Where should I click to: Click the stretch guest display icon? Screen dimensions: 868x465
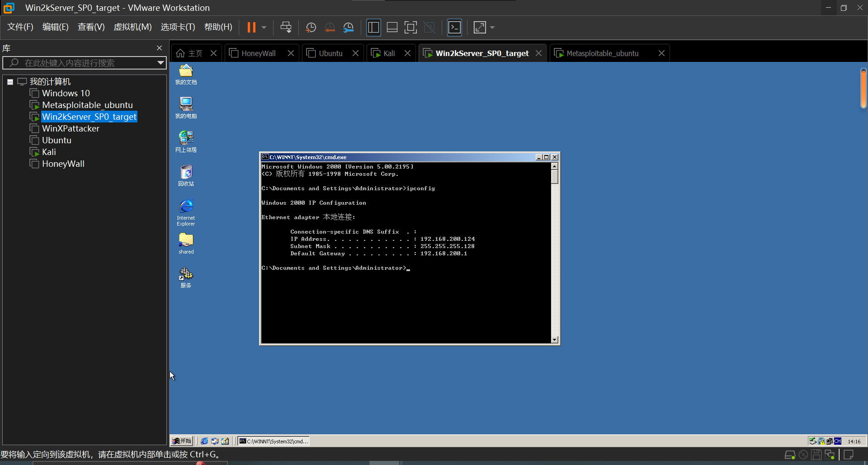(x=480, y=28)
